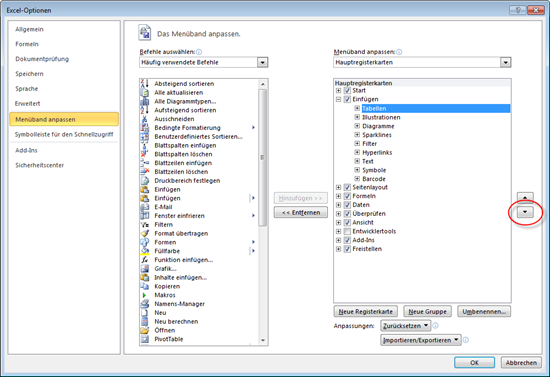Click the Format übertragen brush icon
550x377 pixels.
pos(145,233)
